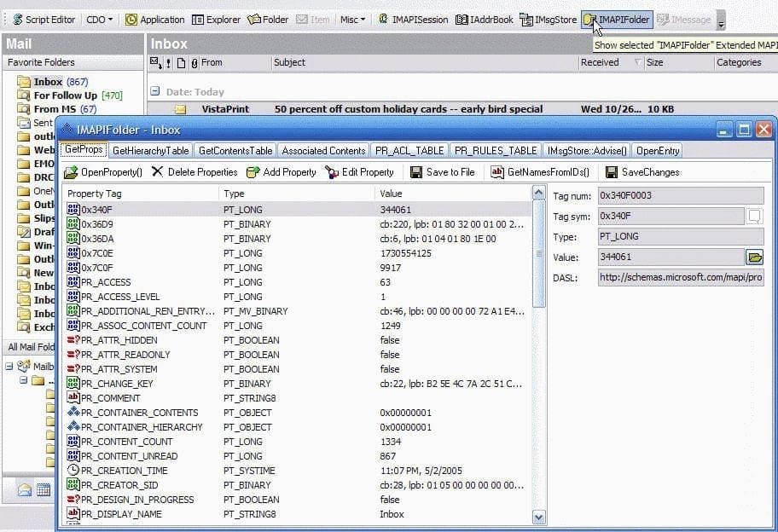Screen dimensions: 778x532
Task: Open toolbar options overflow arrow
Action: click(721, 20)
